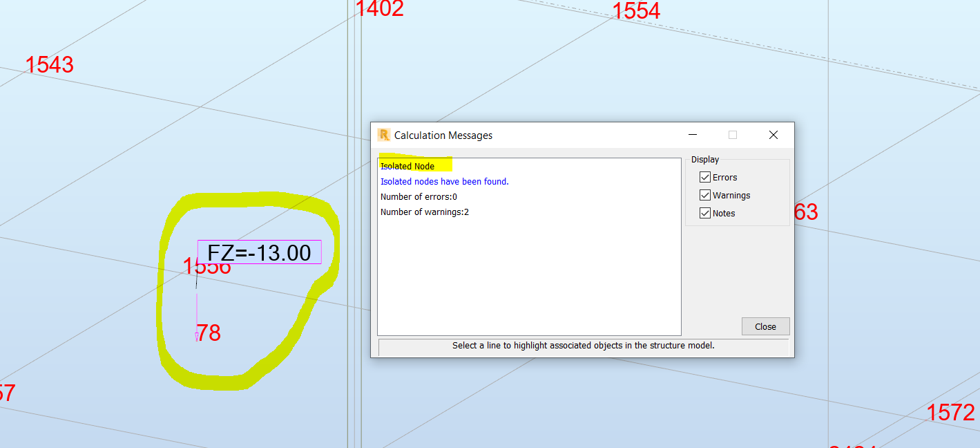Minimize the Calculation Messages dialog
980x448 pixels.
tap(692, 135)
